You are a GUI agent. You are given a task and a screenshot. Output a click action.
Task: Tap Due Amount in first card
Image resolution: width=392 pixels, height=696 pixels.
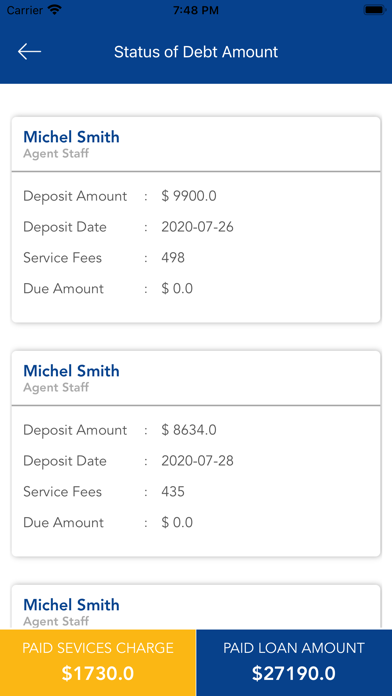click(x=63, y=289)
